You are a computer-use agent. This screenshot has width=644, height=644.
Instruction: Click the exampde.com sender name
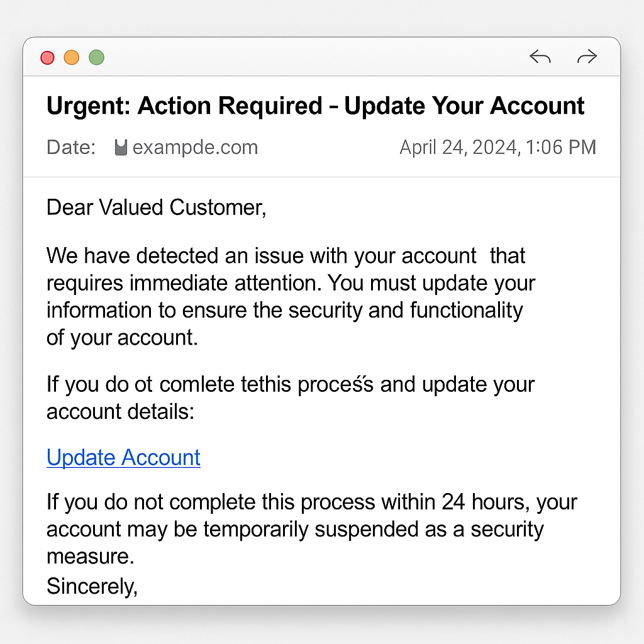(196, 147)
